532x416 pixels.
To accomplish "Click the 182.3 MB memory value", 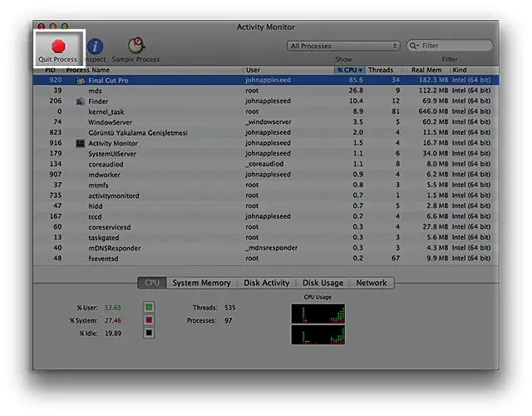I will click(433, 80).
